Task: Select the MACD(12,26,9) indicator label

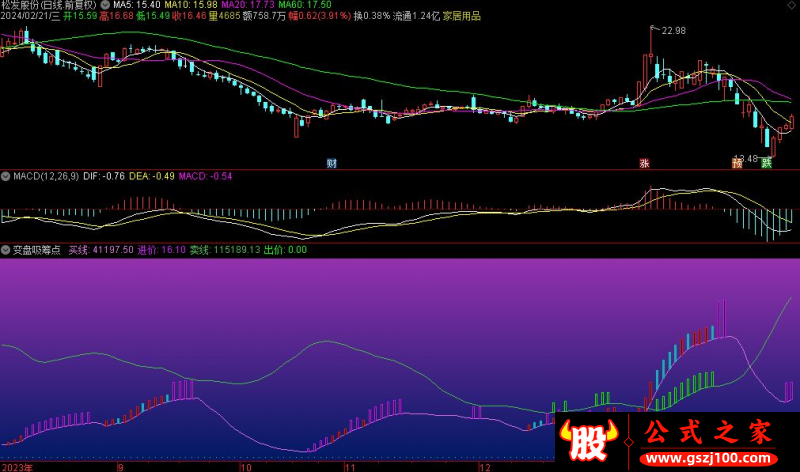Action: tap(48, 176)
